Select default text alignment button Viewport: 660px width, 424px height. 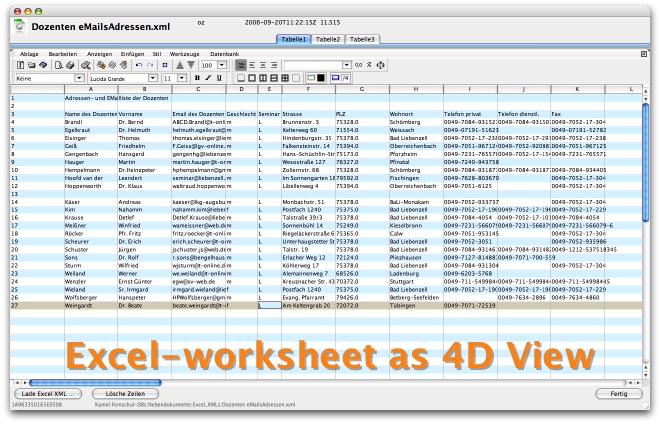pos(241,65)
